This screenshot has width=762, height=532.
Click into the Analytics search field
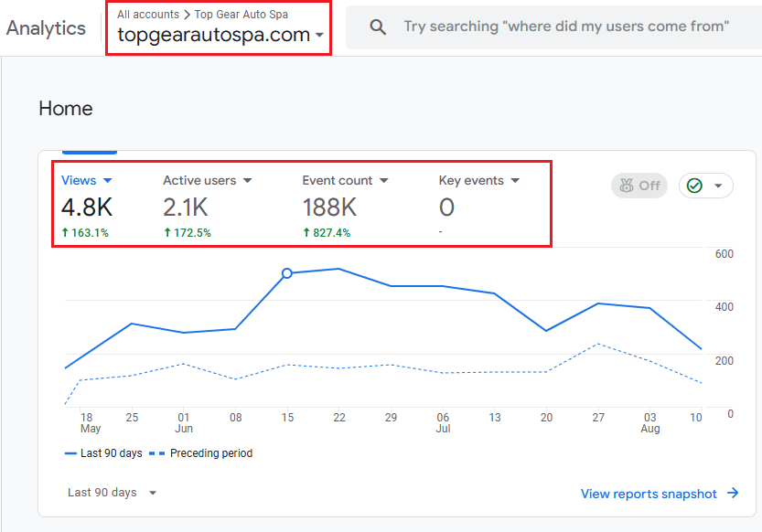(567, 27)
